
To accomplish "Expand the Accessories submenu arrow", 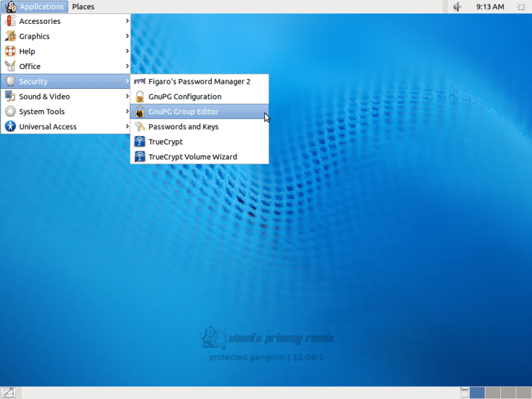I will (128, 21).
